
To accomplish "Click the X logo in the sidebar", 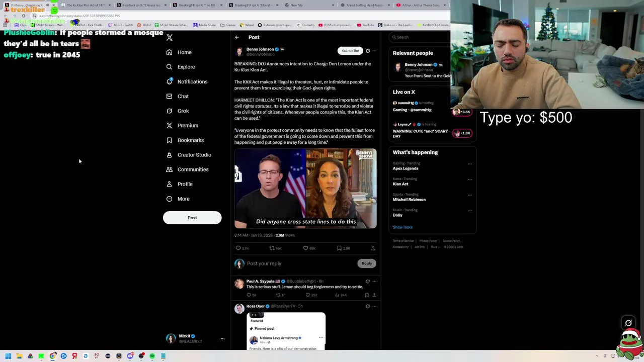I will click(170, 38).
